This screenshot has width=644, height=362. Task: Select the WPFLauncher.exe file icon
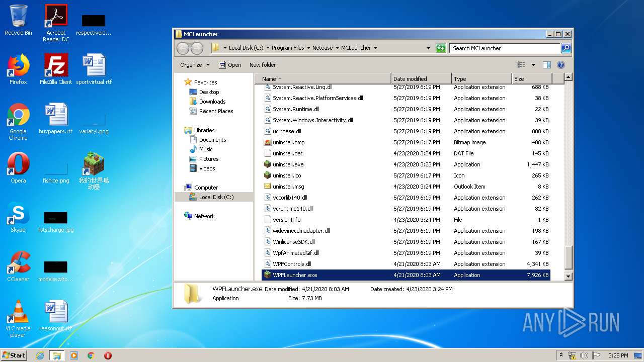[268, 275]
